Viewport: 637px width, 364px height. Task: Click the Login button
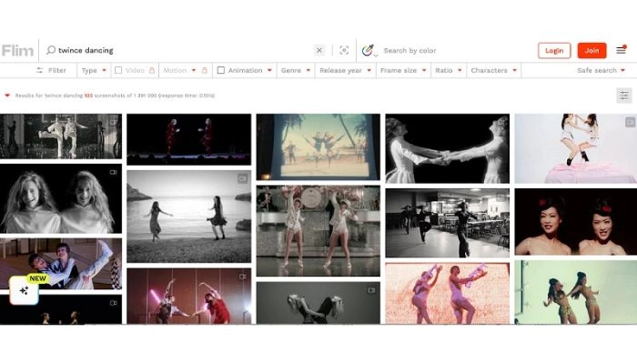pos(554,50)
